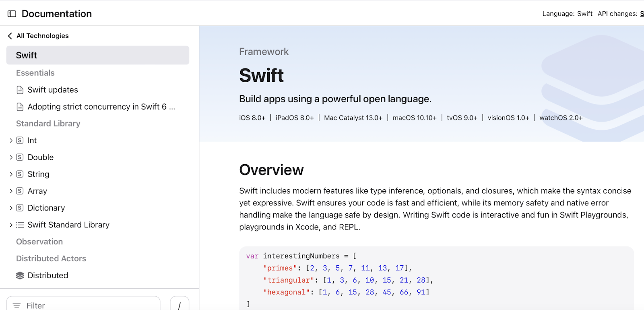Open the Swift Standard Library page

[x=68, y=225]
